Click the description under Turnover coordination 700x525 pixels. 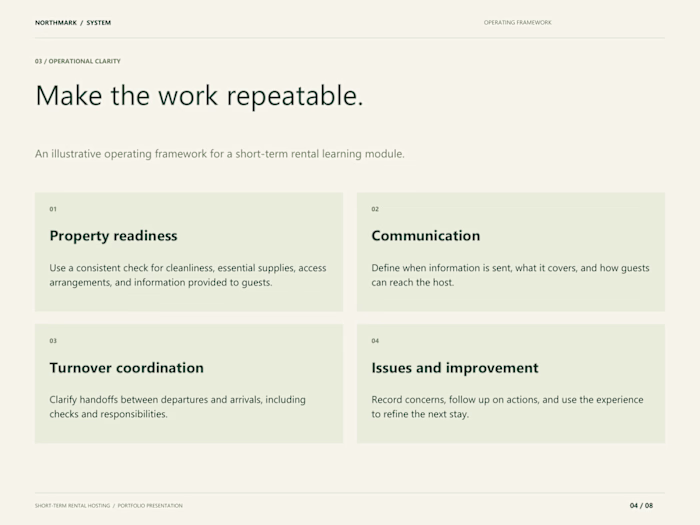click(x=178, y=407)
